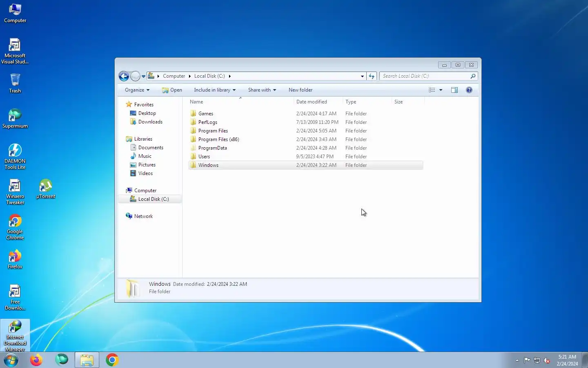This screenshot has width=588, height=368.
Task: Sort by the Type column header
Action: point(367,102)
